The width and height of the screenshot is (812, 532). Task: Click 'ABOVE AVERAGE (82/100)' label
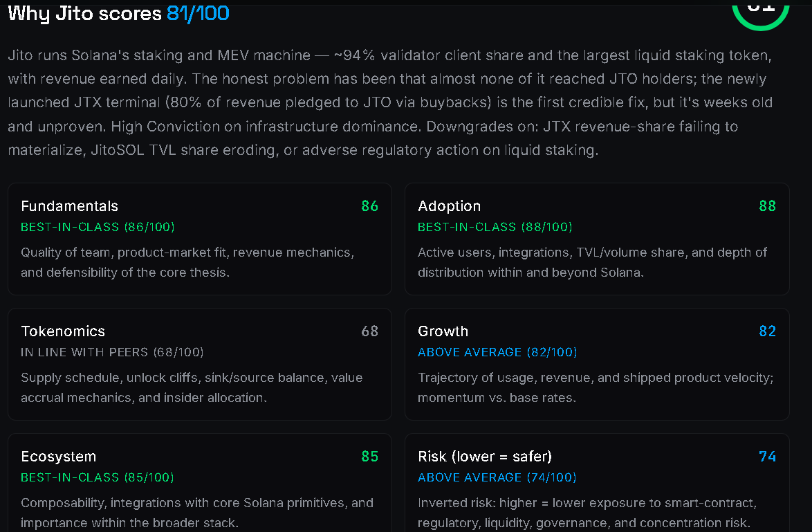pos(498,352)
